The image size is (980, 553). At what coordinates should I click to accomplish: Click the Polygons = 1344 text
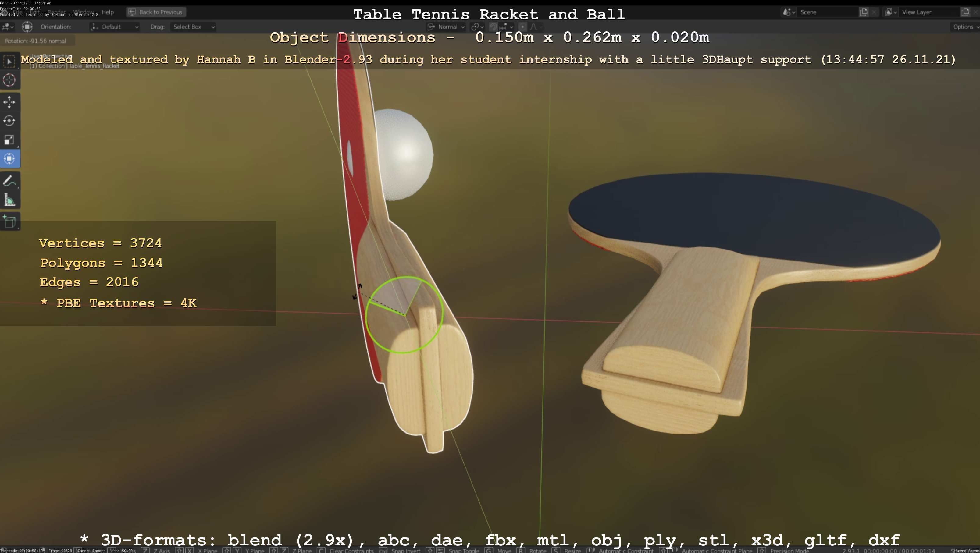(x=102, y=262)
